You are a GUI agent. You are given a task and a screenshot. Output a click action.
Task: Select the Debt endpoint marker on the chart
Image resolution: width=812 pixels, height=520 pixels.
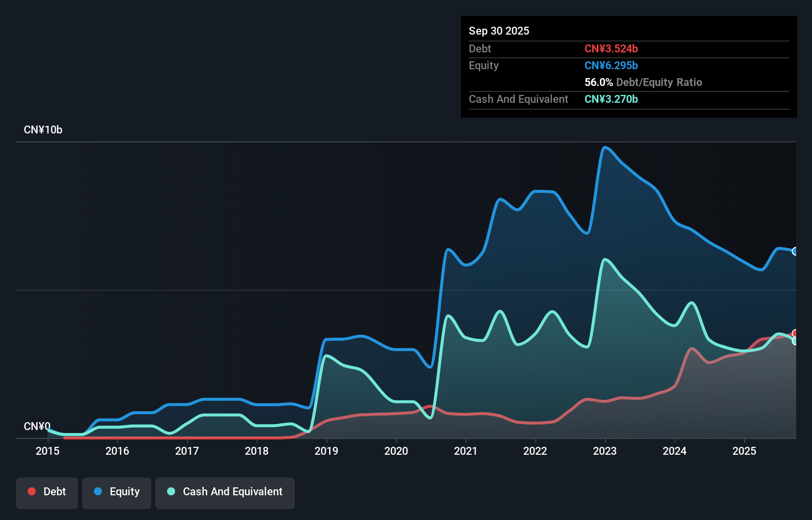coord(795,334)
